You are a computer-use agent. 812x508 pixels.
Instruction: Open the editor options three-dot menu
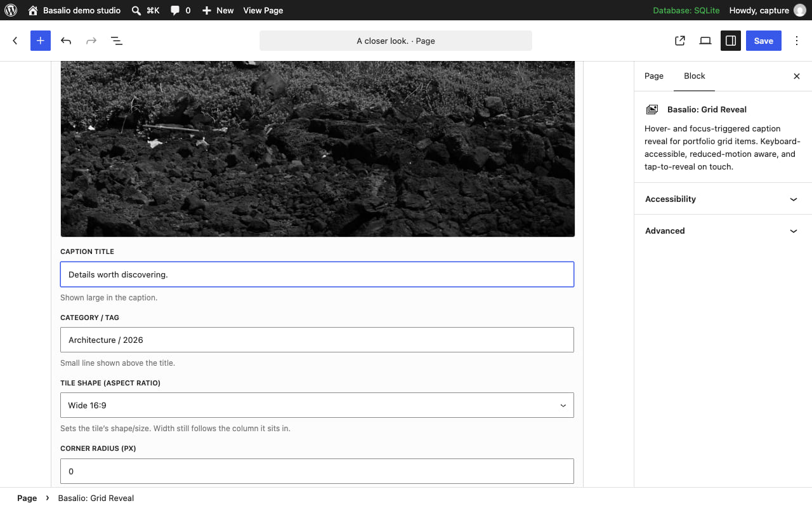tap(797, 41)
